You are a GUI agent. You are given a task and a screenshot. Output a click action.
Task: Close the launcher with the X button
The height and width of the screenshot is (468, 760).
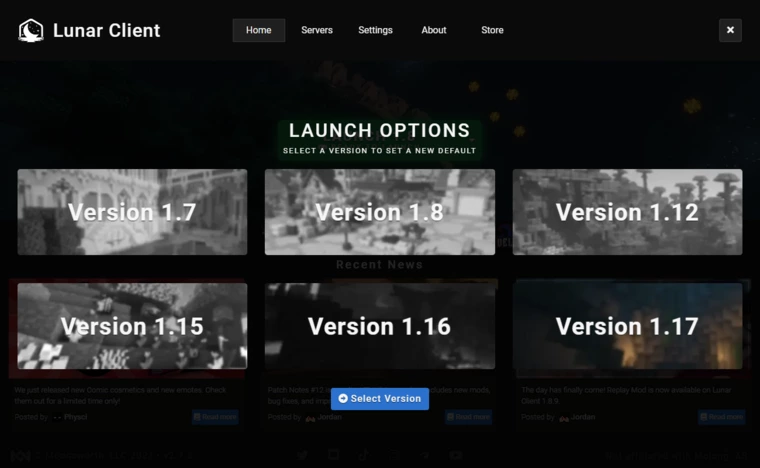click(x=730, y=30)
